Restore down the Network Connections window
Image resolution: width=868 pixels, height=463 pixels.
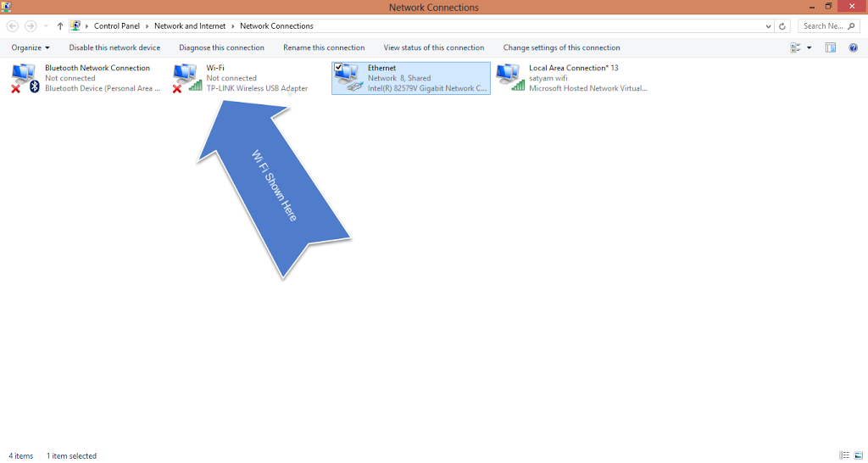[828, 7]
